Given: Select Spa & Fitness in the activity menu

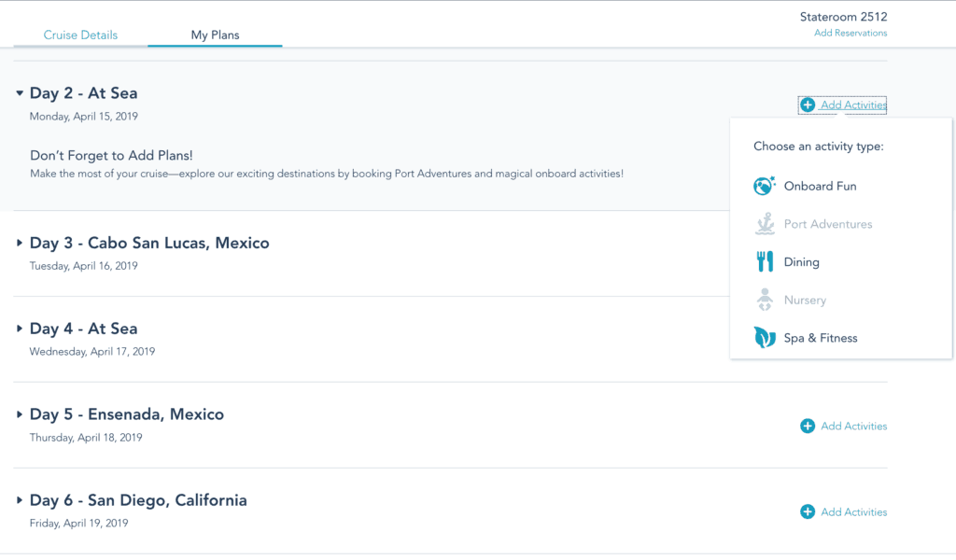Looking at the screenshot, I should point(821,338).
